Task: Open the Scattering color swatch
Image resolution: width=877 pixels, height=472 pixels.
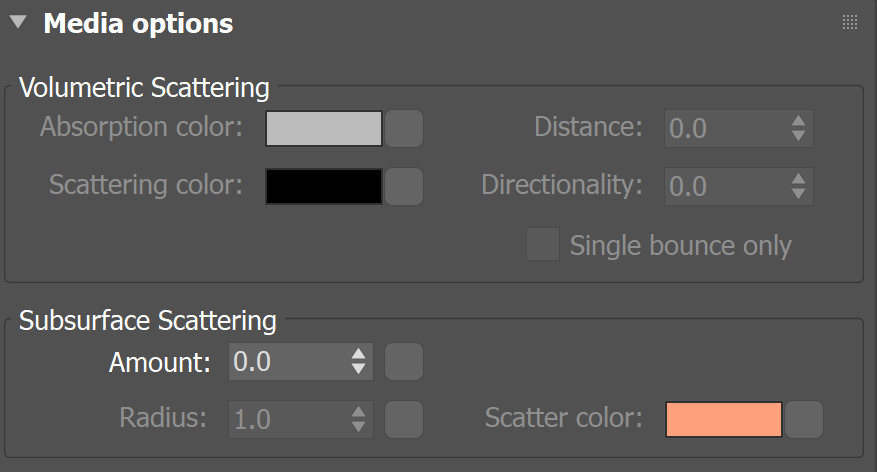Action: [324, 186]
